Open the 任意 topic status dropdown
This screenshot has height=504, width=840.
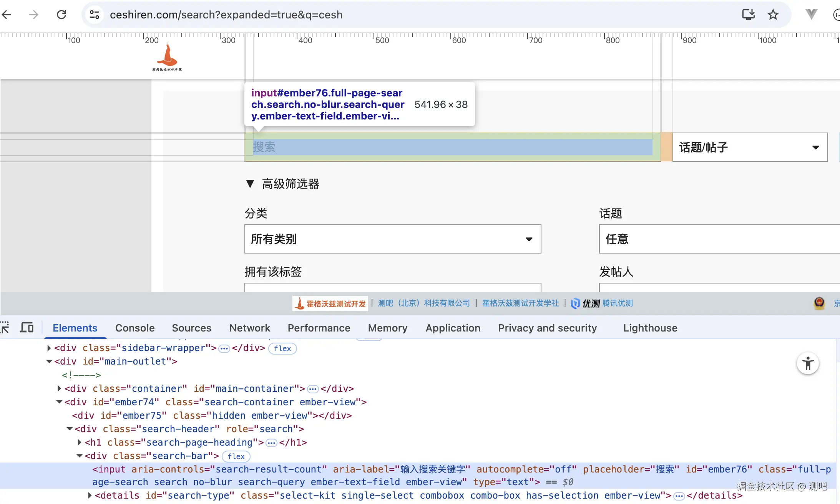point(719,239)
